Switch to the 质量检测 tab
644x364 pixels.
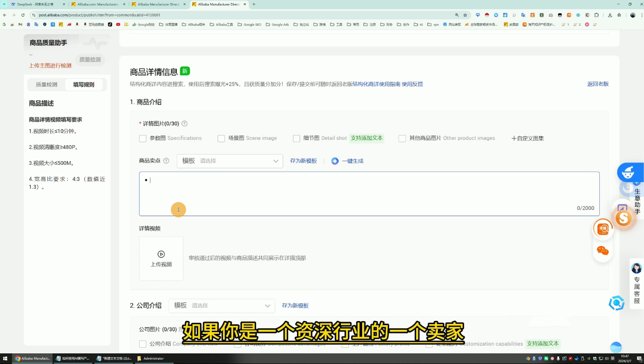pos(46,84)
